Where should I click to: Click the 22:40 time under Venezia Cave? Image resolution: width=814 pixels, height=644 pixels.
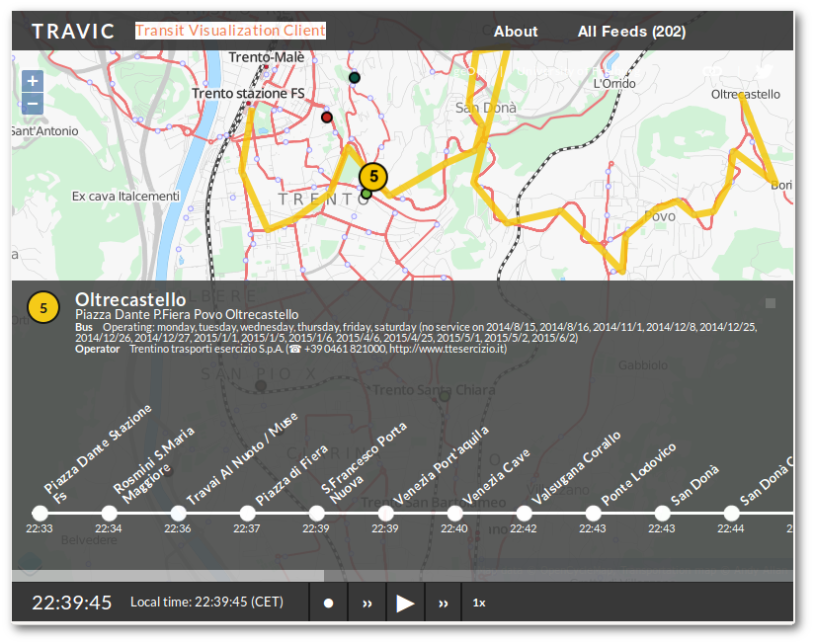coord(454,528)
